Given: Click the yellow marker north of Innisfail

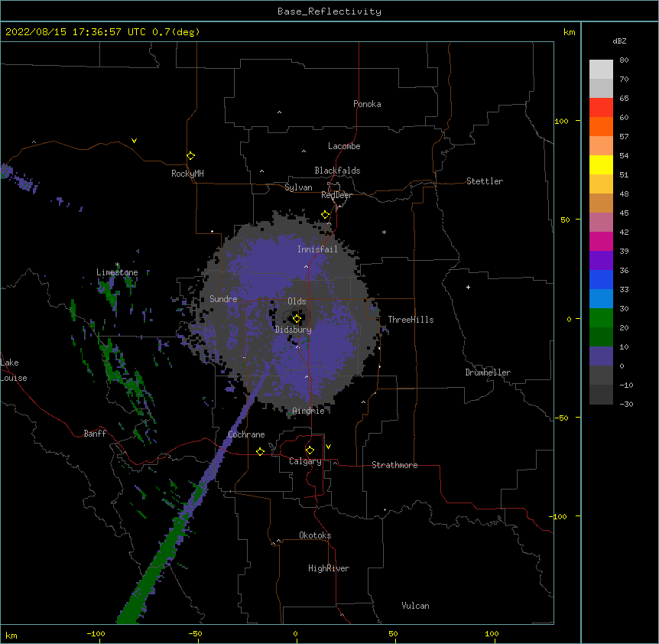Looking at the screenshot, I should coord(326,215).
